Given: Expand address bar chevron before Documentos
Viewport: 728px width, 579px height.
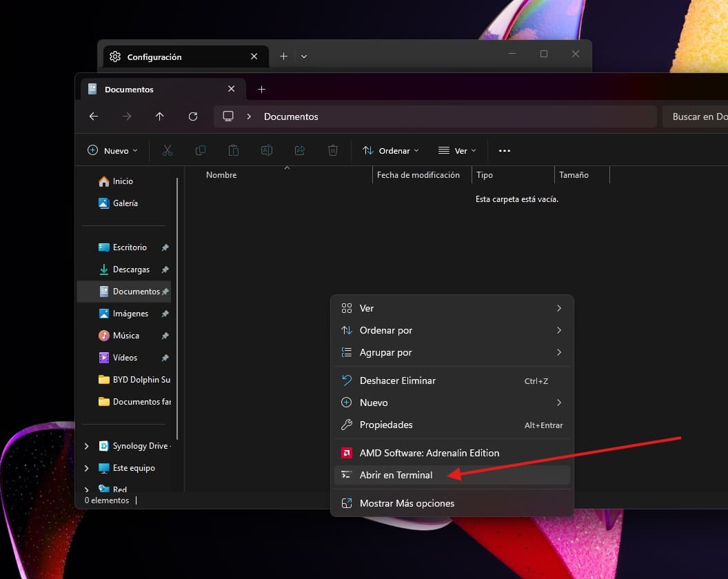Looking at the screenshot, I should pos(250,116).
